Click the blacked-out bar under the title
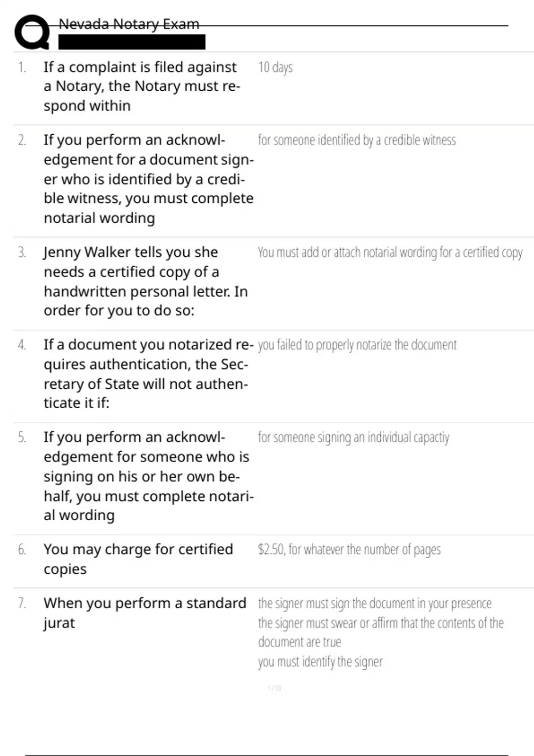534x756 pixels. pyautogui.click(x=132, y=42)
